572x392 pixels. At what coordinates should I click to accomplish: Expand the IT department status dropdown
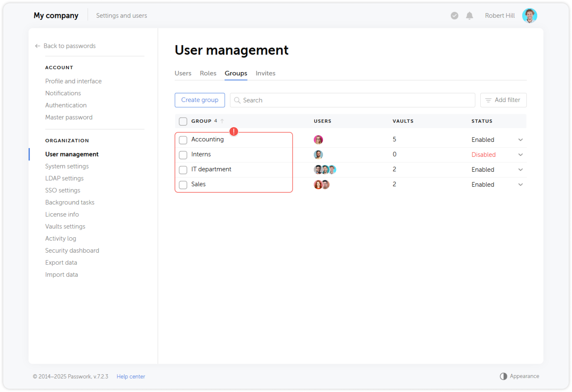point(521,170)
